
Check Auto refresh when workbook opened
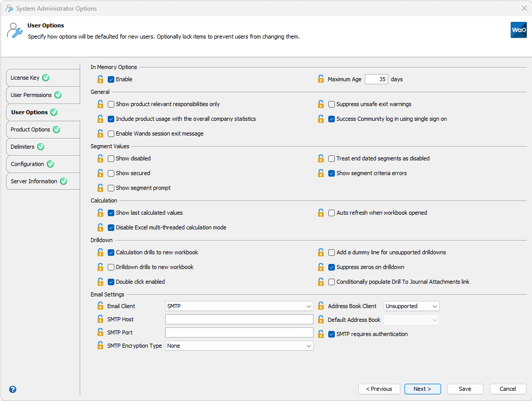(331, 213)
